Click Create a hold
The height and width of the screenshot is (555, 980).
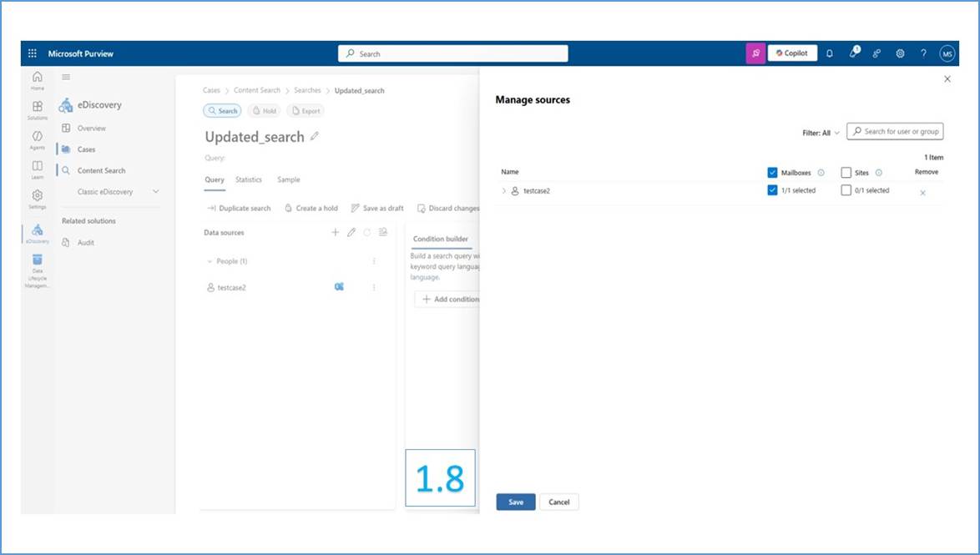311,208
